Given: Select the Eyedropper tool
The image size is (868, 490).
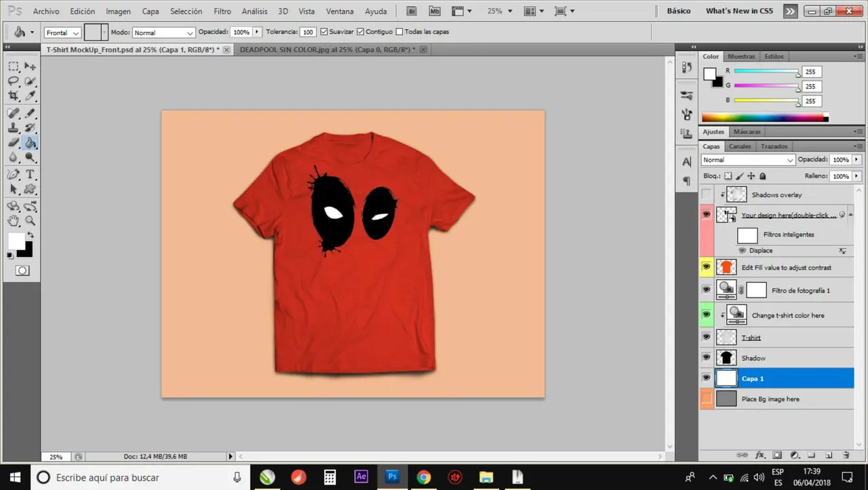Looking at the screenshot, I should click(31, 96).
